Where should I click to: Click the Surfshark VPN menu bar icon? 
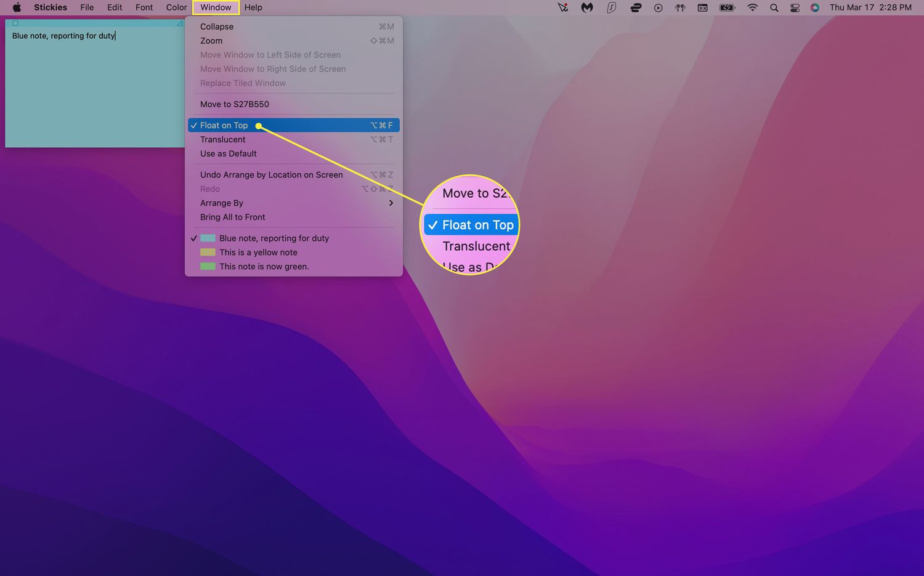[611, 7]
